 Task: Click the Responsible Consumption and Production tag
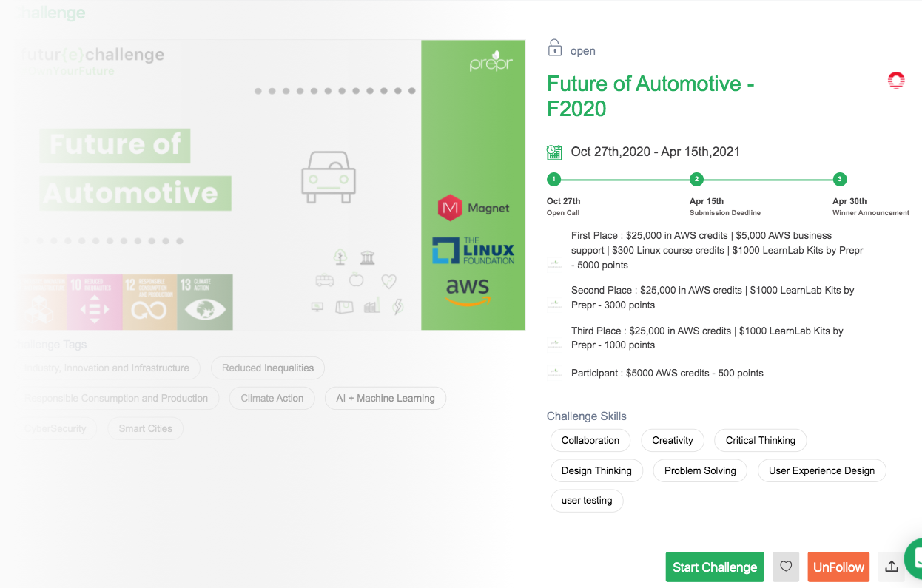pos(116,398)
